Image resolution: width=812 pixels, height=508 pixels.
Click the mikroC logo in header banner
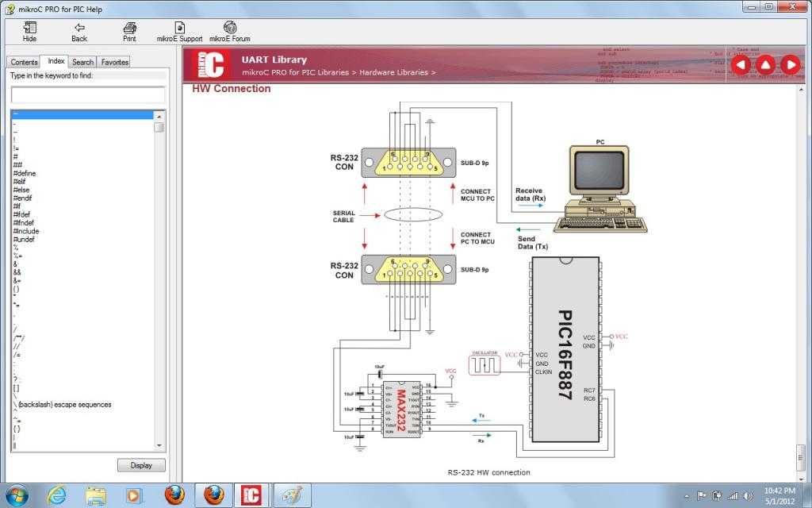[211, 65]
